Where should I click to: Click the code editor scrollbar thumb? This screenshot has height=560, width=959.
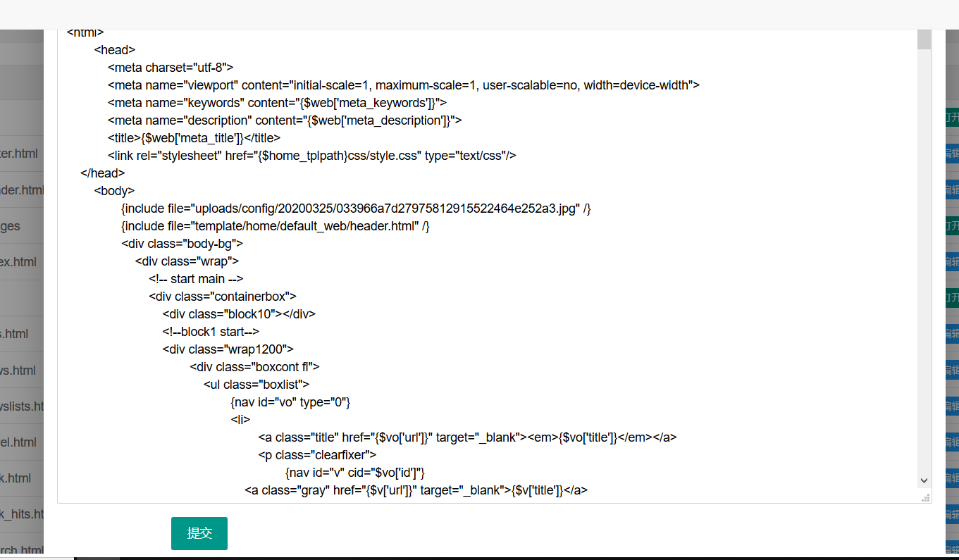[924, 39]
